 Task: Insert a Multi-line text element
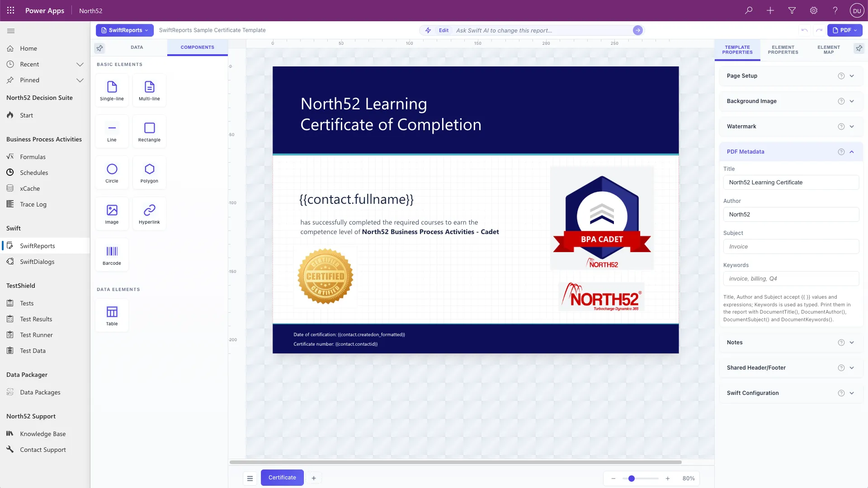point(149,90)
